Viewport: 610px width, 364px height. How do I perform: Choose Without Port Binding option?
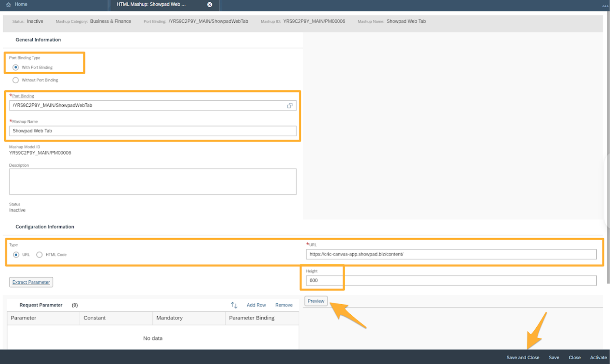pos(16,80)
